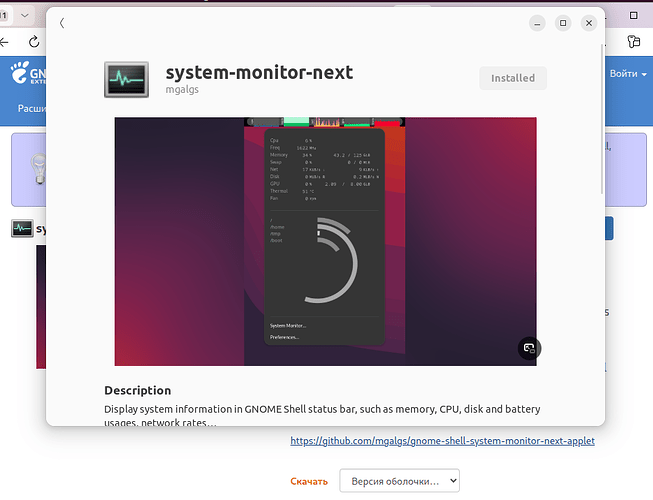Click the system-monitor-next title text
Viewport: 653px width, 500px height.
tap(259, 72)
